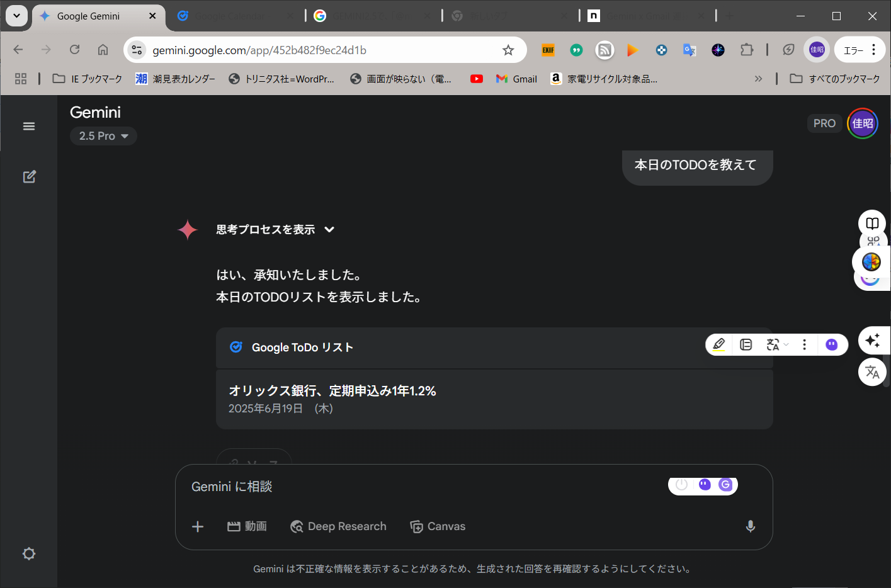This screenshot has width=891, height=588.
Task: Open the 潮見表カレンダー bookmark
Action: coord(176,79)
